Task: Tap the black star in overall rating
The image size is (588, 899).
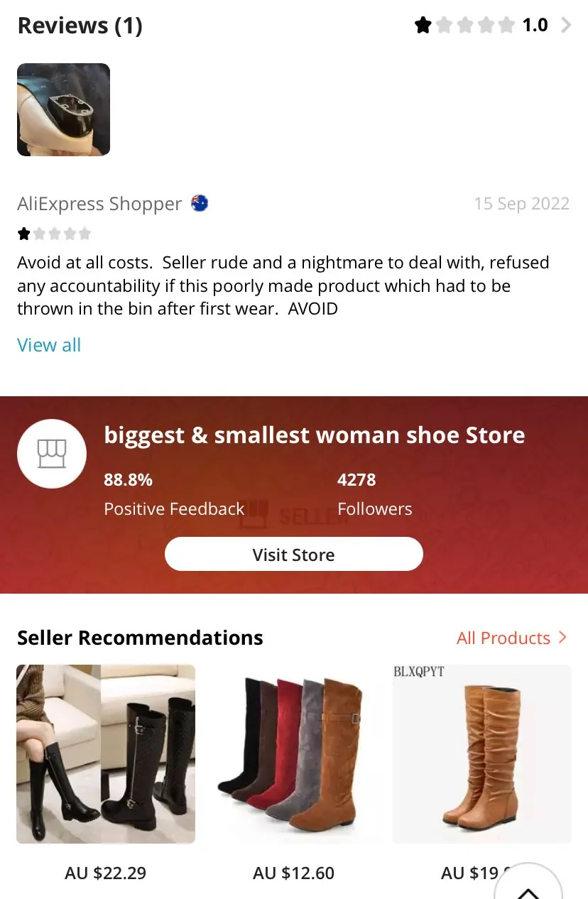Action: tap(423, 26)
